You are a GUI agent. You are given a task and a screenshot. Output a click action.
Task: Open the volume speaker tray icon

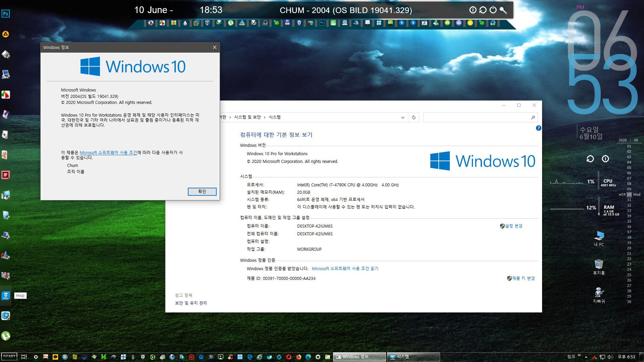tap(610, 357)
